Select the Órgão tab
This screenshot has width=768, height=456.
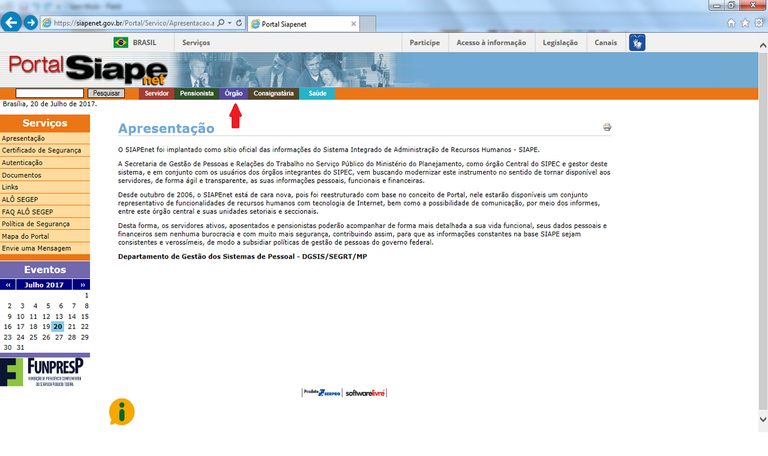(x=234, y=94)
